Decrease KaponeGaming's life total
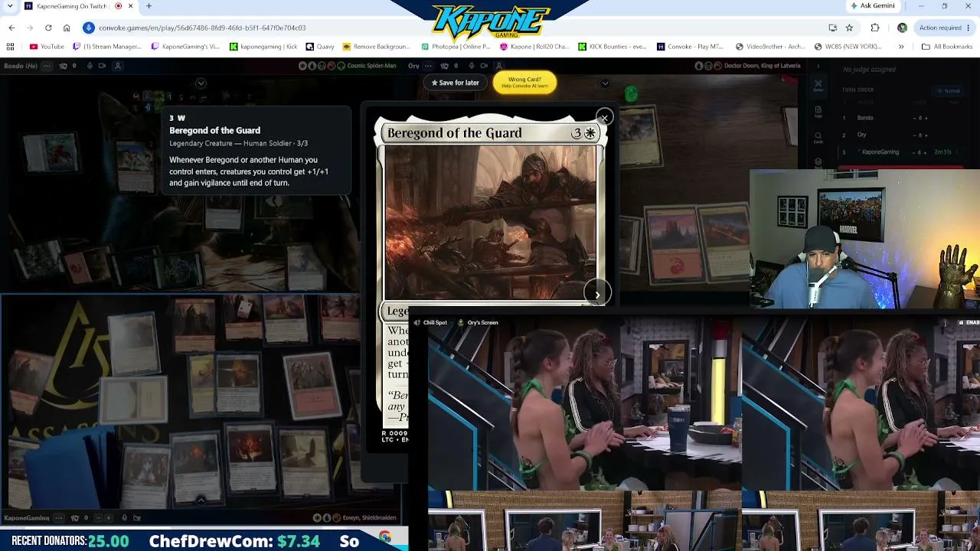The image size is (980, 551). coord(98,518)
